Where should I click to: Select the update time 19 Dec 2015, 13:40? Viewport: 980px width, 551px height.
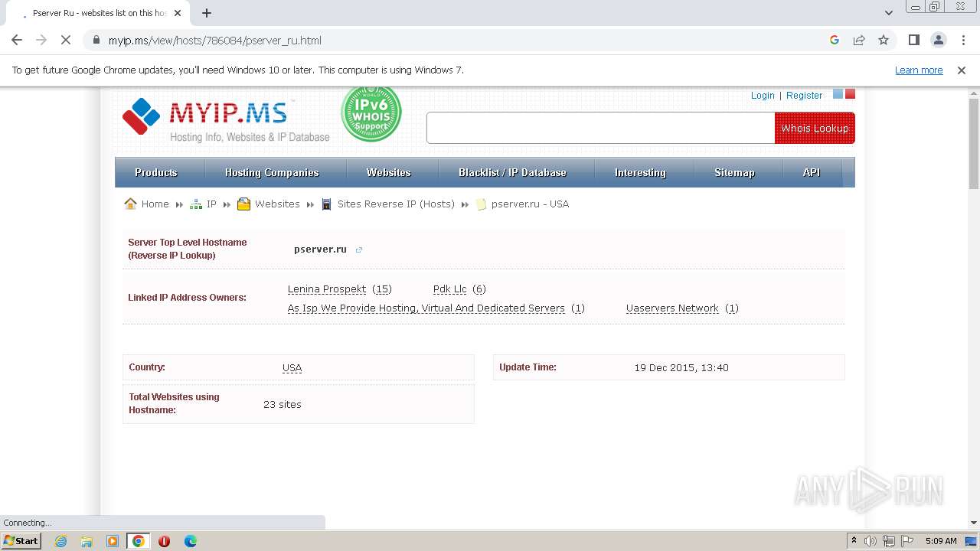[x=681, y=368]
